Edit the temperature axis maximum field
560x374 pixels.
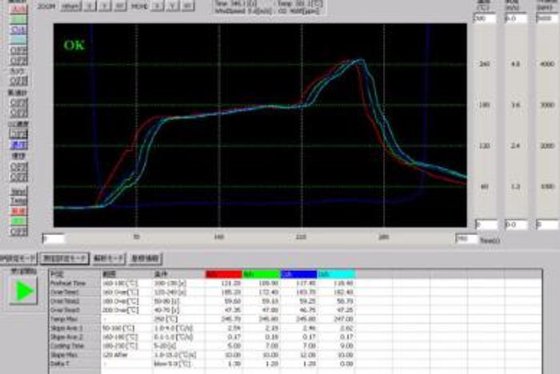point(485,19)
